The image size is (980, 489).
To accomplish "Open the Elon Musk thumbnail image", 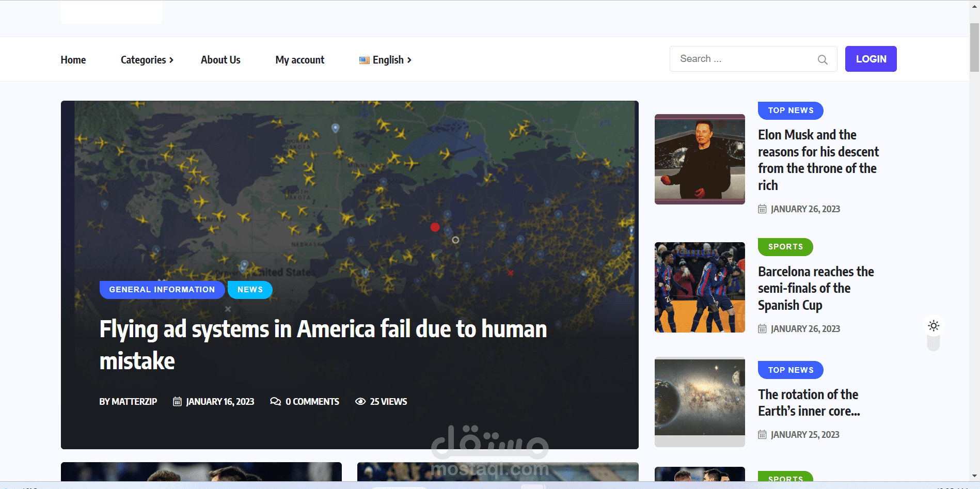I will [700, 159].
